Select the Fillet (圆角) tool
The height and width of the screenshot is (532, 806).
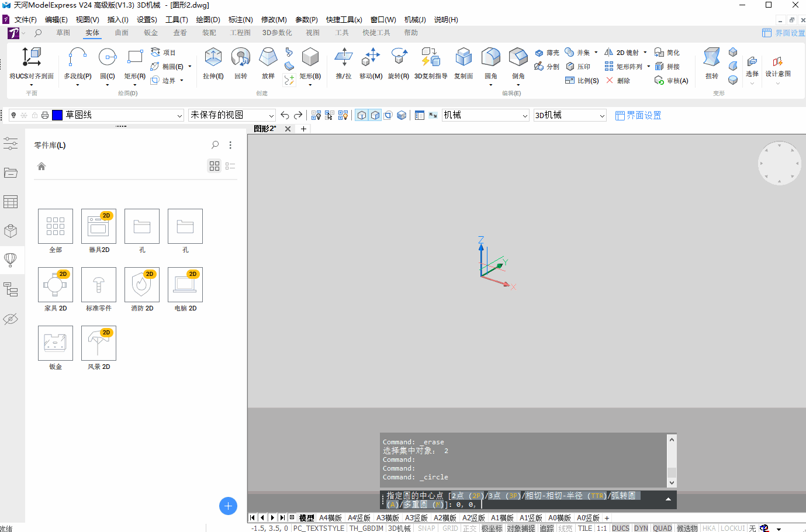[x=491, y=63]
